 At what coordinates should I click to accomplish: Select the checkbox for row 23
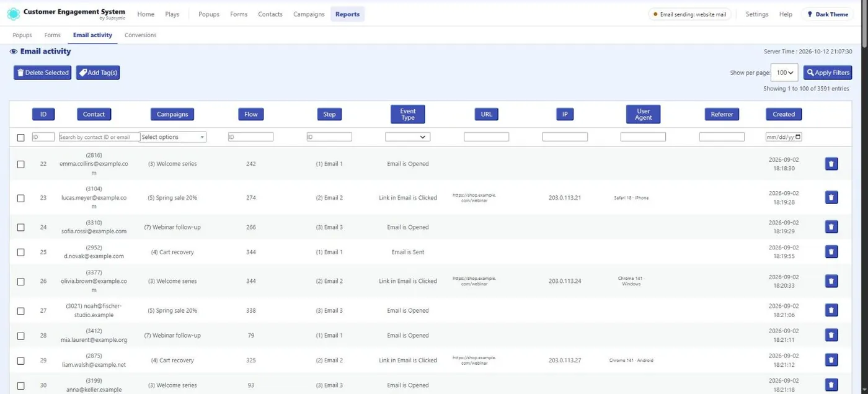pyautogui.click(x=20, y=198)
